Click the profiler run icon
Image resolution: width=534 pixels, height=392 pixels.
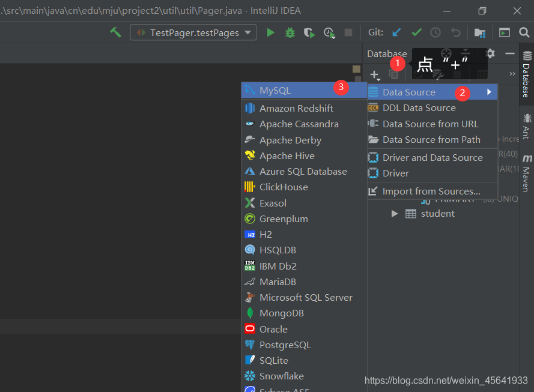(x=329, y=32)
